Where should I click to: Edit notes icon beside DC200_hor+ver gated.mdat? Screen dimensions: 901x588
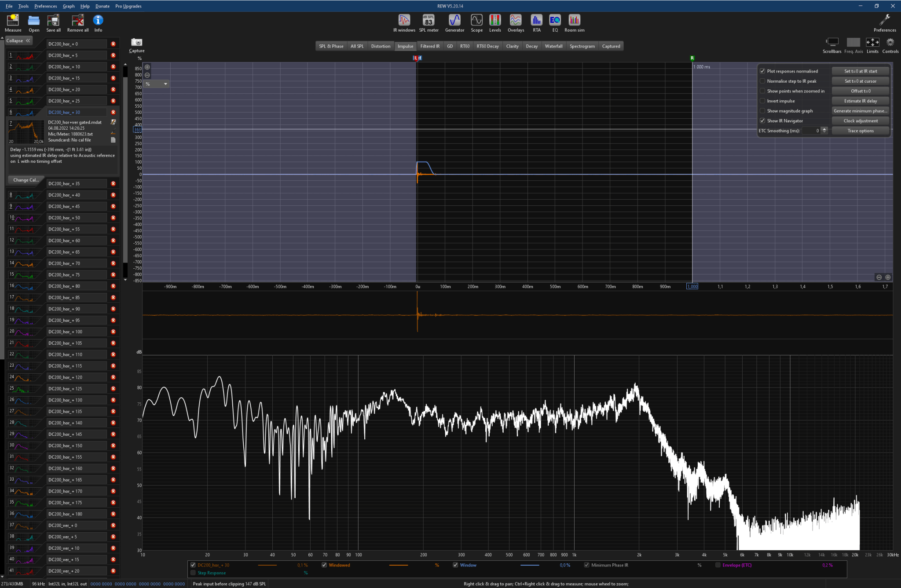(113, 122)
